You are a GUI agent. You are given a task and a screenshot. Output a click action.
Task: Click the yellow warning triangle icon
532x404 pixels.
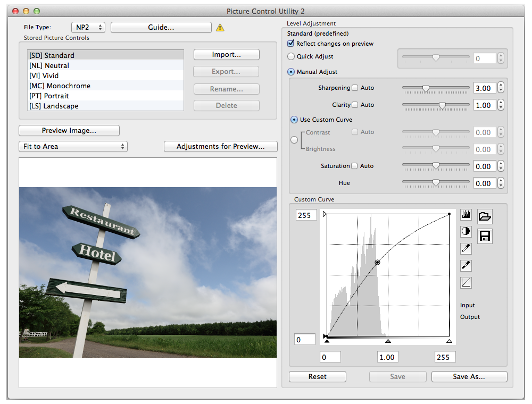[220, 28]
